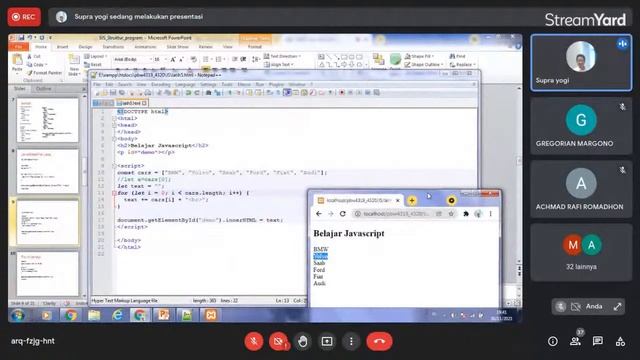The image size is (640, 360).
Task: Click Cut in PowerPoint clipboard group
Action: (x=34, y=56)
